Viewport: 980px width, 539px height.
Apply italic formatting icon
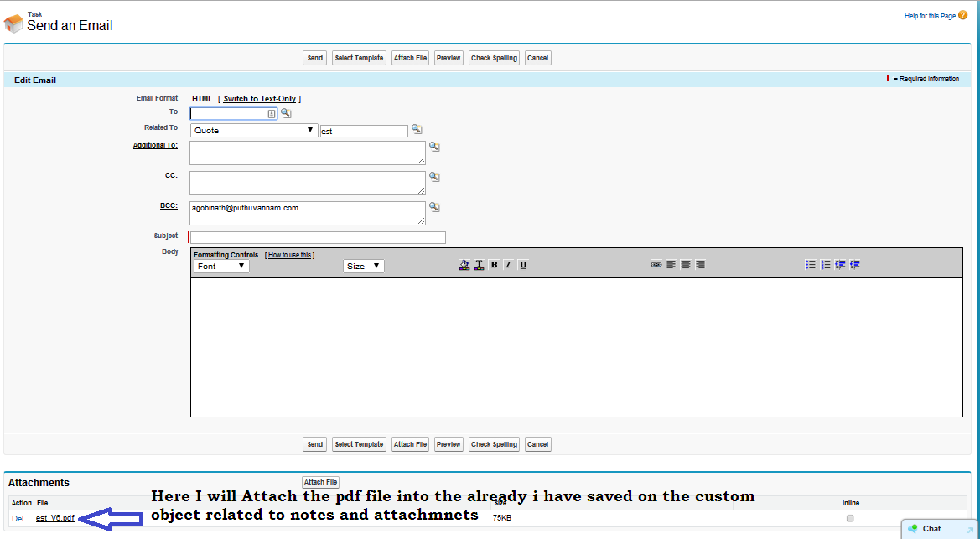(508, 265)
